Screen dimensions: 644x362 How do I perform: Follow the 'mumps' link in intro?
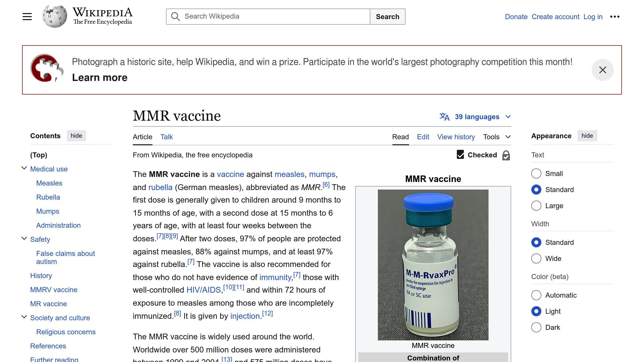click(x=322, y=174)
